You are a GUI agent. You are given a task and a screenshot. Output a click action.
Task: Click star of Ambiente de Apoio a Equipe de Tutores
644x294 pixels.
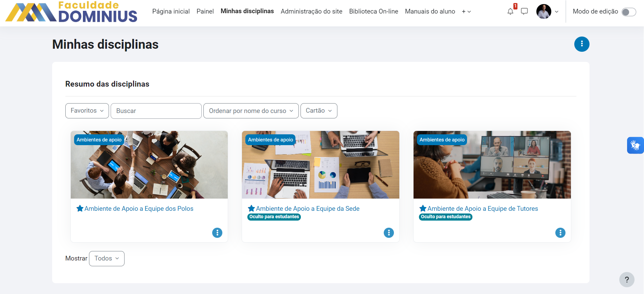[423, 208]
